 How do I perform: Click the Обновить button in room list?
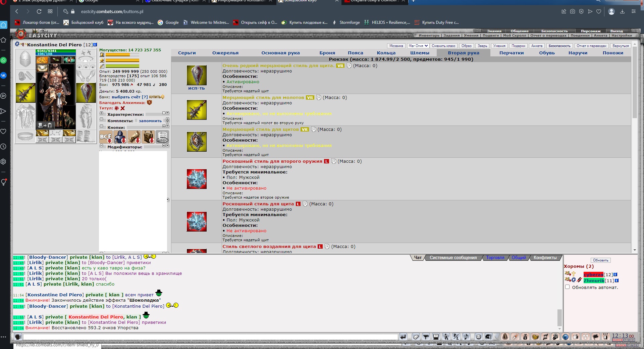click(600, 260)
